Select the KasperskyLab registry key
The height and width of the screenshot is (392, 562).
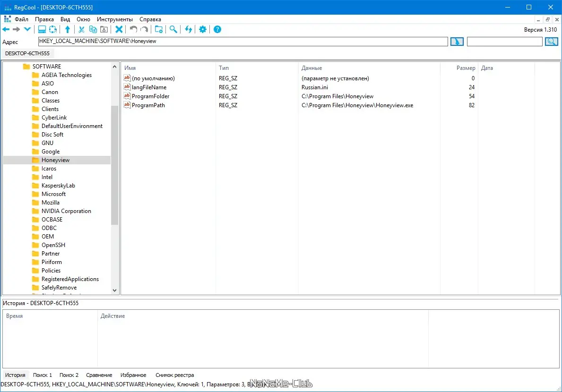[58, 186]
